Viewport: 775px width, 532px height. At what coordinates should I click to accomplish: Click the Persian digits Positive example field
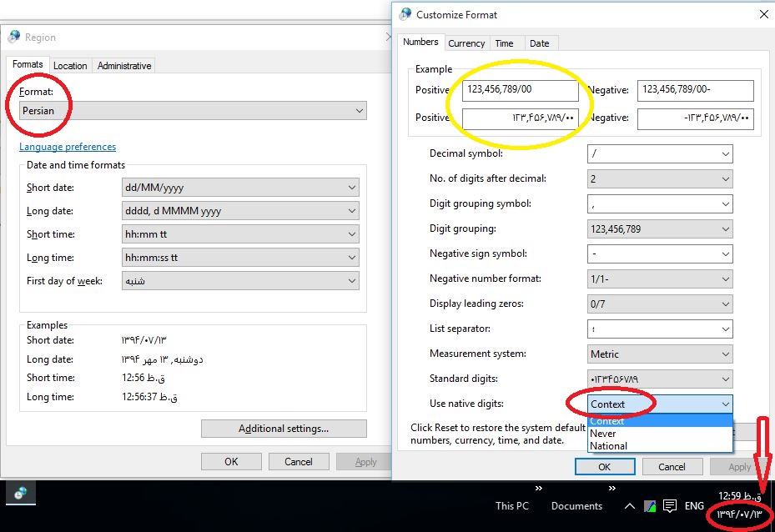[x=521, y=119]
